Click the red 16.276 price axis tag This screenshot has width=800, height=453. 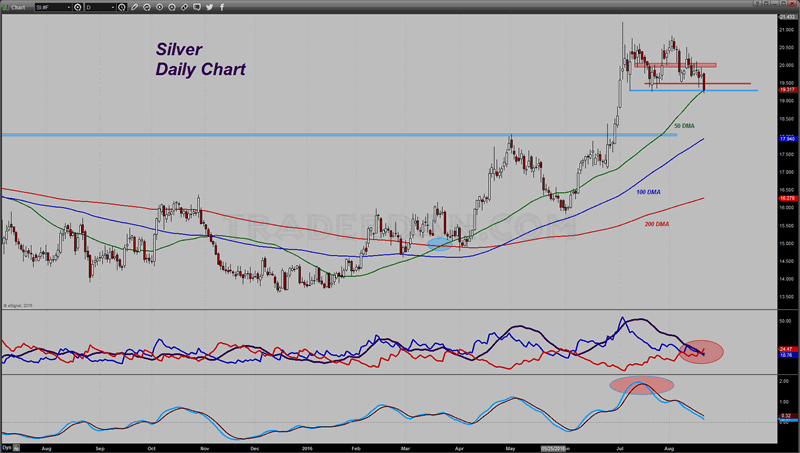click(x=787, y=198)
